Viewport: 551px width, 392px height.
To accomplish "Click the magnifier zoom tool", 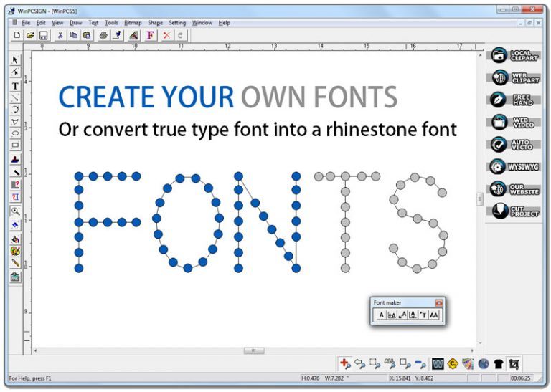I will pyautogui.click(x=15, y=211).
